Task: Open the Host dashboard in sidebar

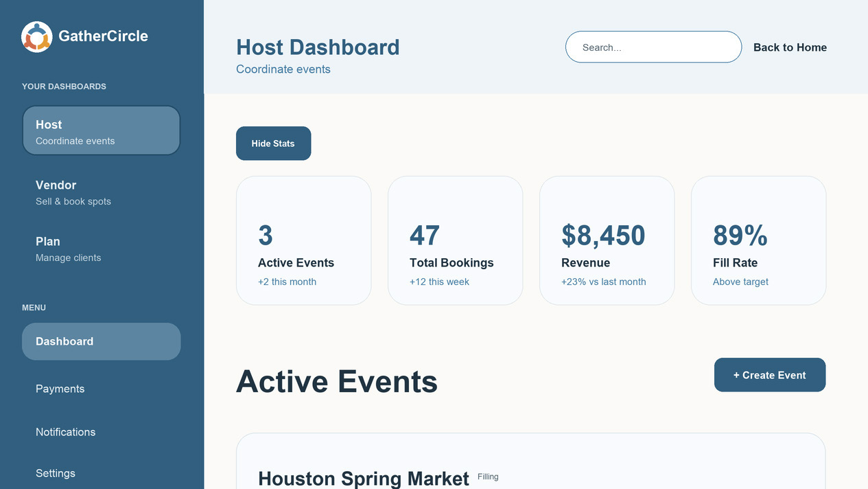Action: coord(102,130)
